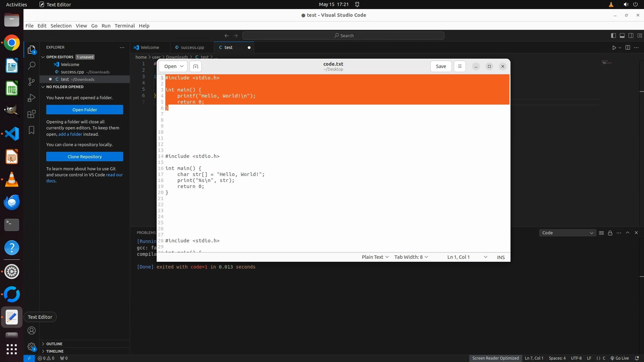The image size is (644, 362).
Task: Open Run and Debug view
Action: tap(31, 98)
